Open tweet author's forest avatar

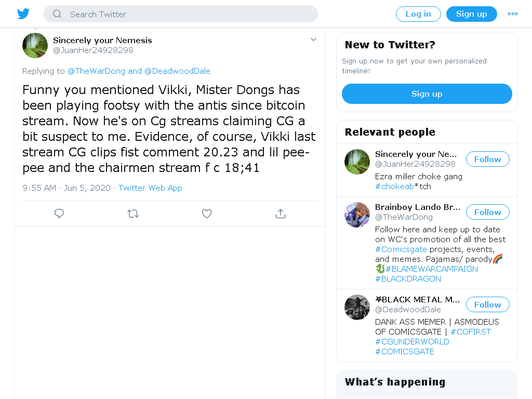tap(35, 46)
